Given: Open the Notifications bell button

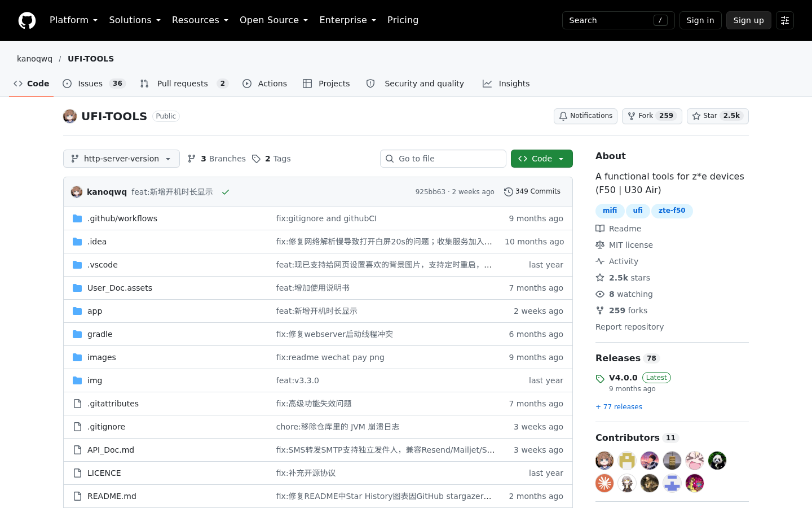Looking at the screenshot, I should pos(585,116).
